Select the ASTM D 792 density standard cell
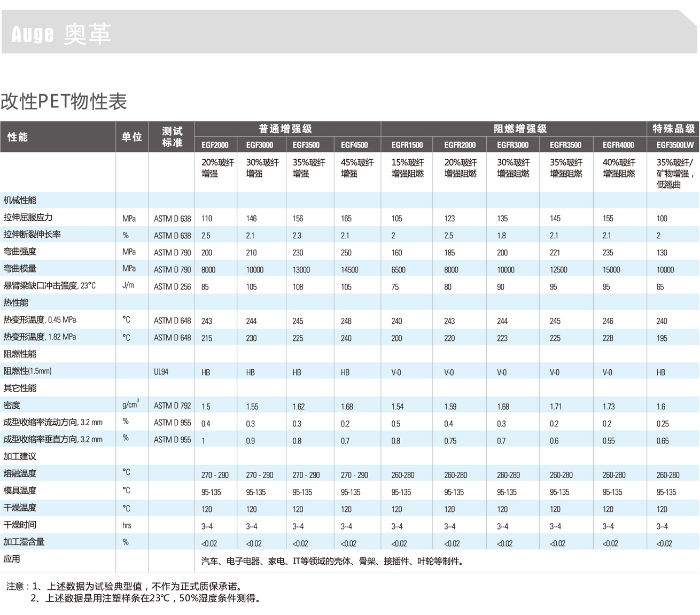The height and width of the screenshot is (615, 700). pos(172,406)
